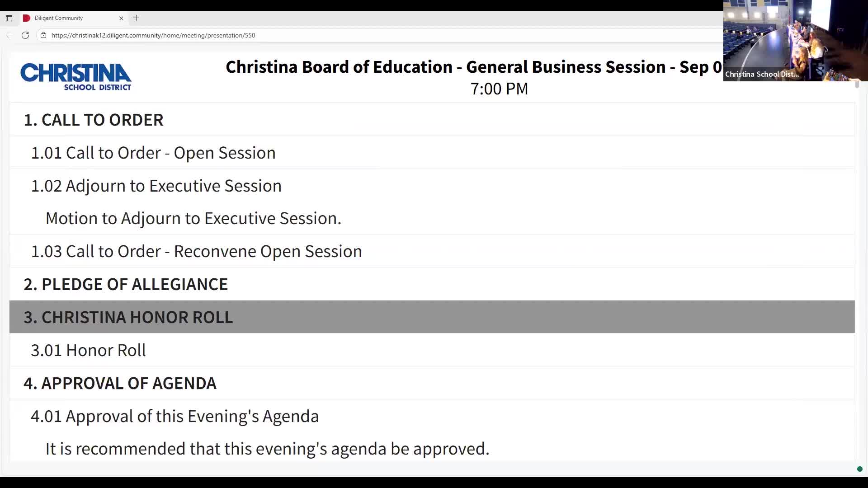Open item 1.02 Adjourn to Executive Session
Viewport: 868px width, 488px height.
(156, 186)
